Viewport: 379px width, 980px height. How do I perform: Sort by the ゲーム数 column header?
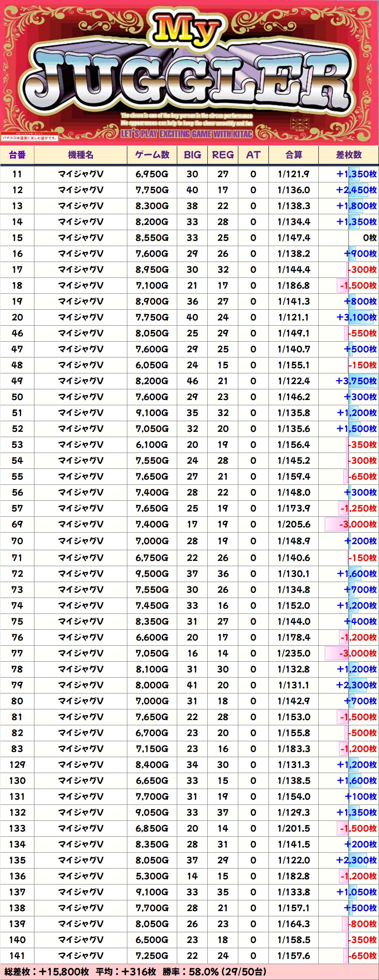152,155
